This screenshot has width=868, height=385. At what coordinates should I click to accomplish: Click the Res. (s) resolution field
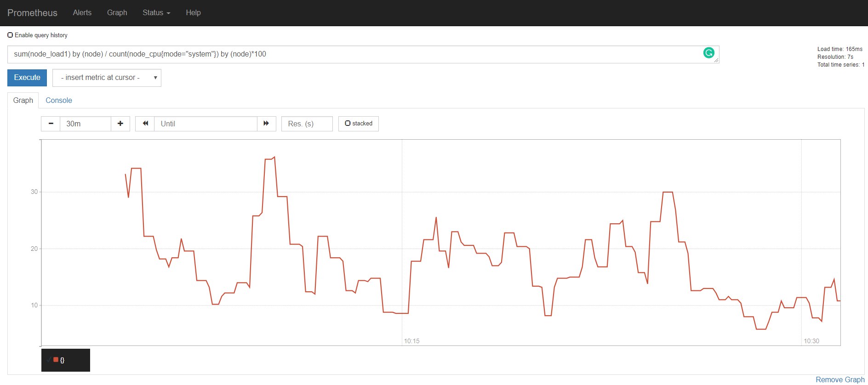[307, 124]
